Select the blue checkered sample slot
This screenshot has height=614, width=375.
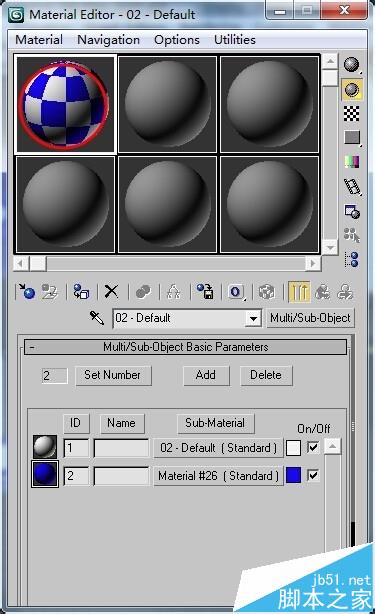(65, 104)
